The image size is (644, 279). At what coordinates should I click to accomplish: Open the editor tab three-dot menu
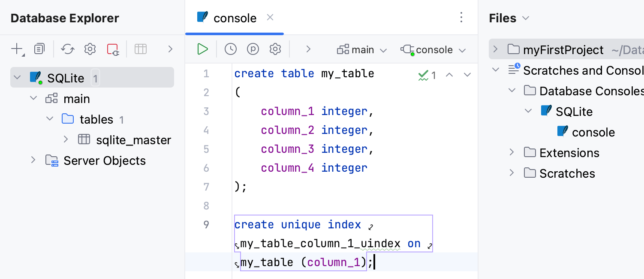tap(461, 18)
